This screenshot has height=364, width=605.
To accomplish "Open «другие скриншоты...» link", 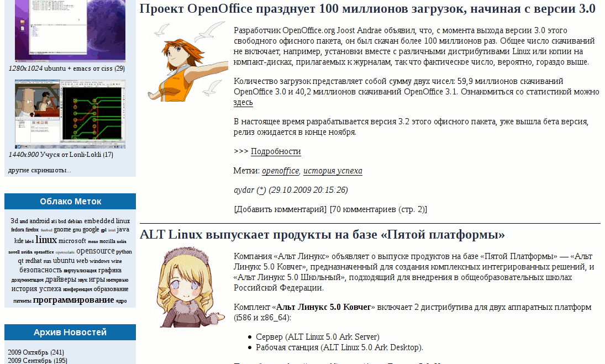I will (40, 170).
